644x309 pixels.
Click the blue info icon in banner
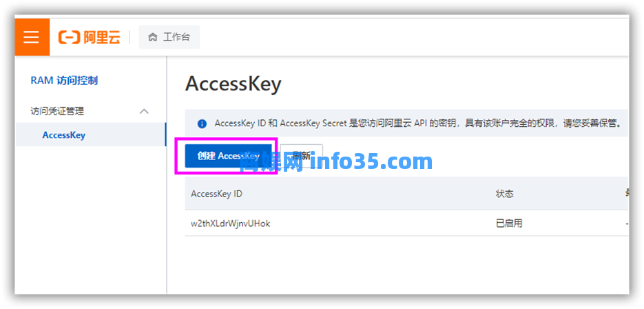[202, 123]
